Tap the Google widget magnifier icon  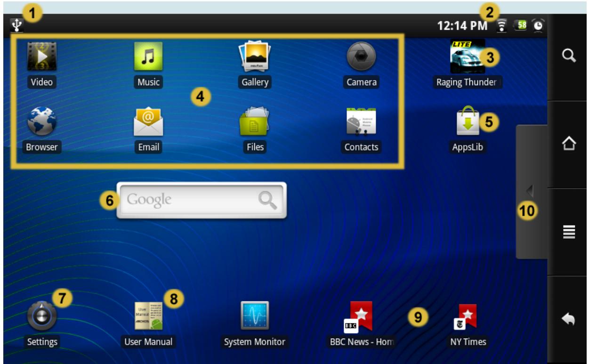tap(268, 200)
